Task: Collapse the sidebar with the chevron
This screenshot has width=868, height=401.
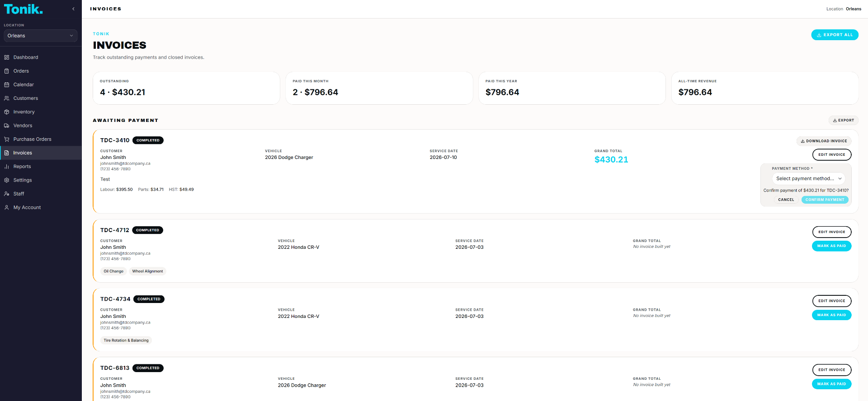Action: 73,9
